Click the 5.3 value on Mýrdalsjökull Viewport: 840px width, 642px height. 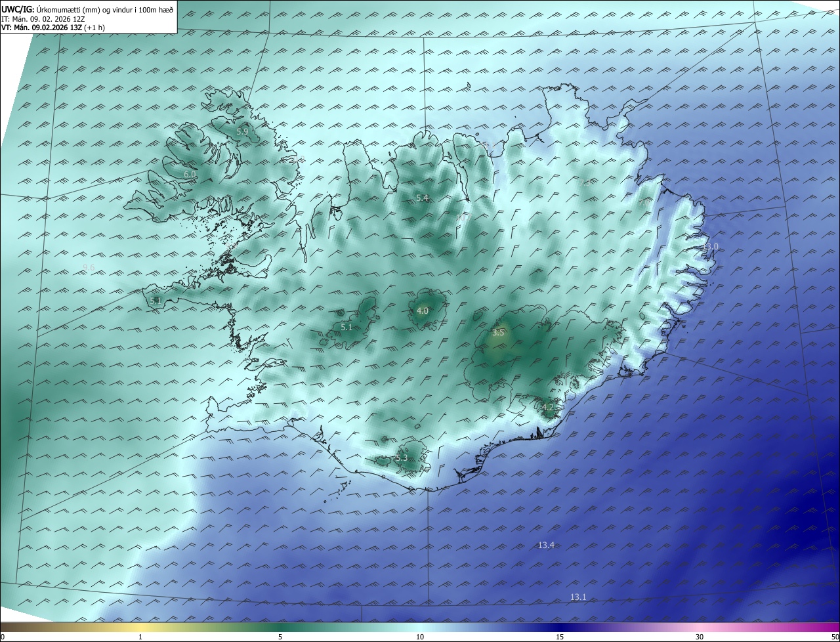(x=402, y=458)
